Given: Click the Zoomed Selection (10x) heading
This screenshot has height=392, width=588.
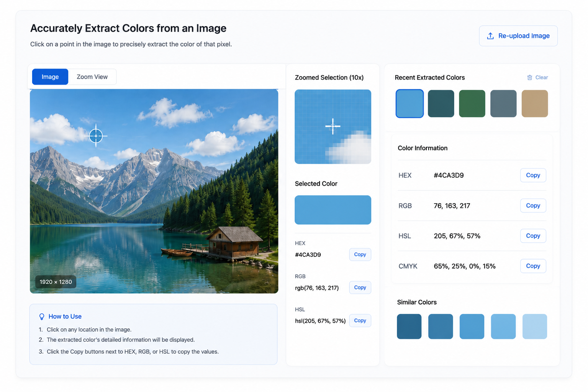Looking at the screenshot, I should pos(329,77).
